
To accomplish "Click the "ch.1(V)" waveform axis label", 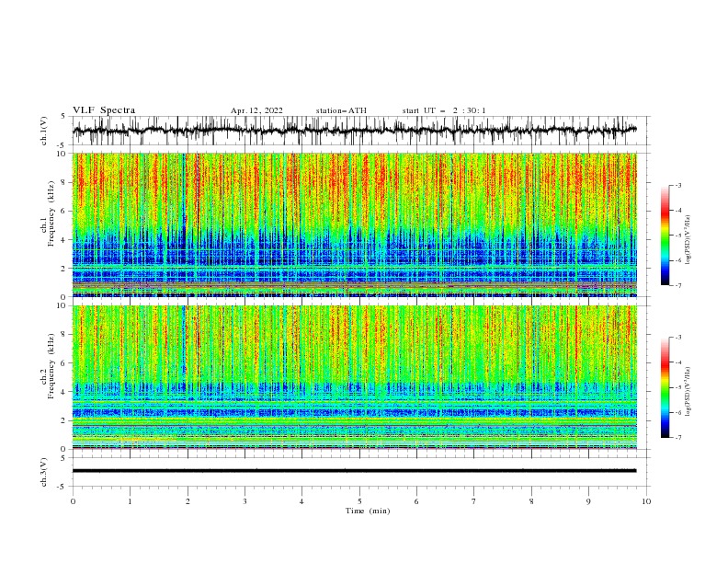I will click(44, 131).
